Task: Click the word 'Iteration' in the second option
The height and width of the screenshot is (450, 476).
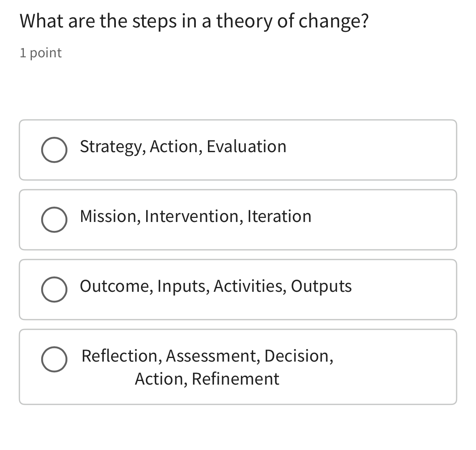Action: pyautogui.click(x=279, y=216)
